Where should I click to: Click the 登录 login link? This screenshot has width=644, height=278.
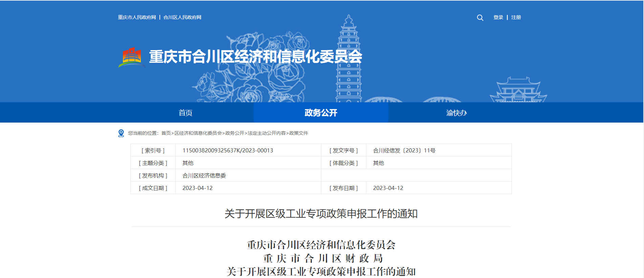point(498,18)
